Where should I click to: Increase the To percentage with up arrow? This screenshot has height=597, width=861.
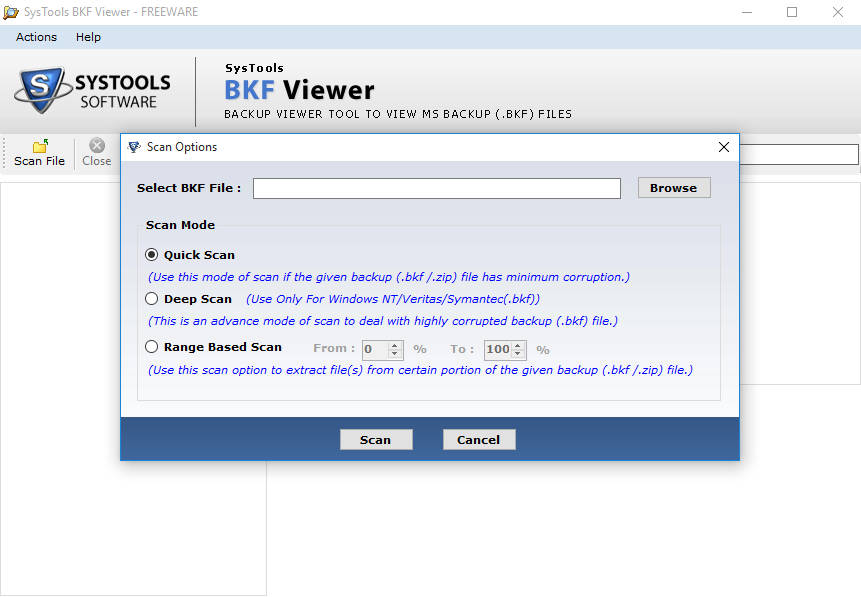click(518, 345)
